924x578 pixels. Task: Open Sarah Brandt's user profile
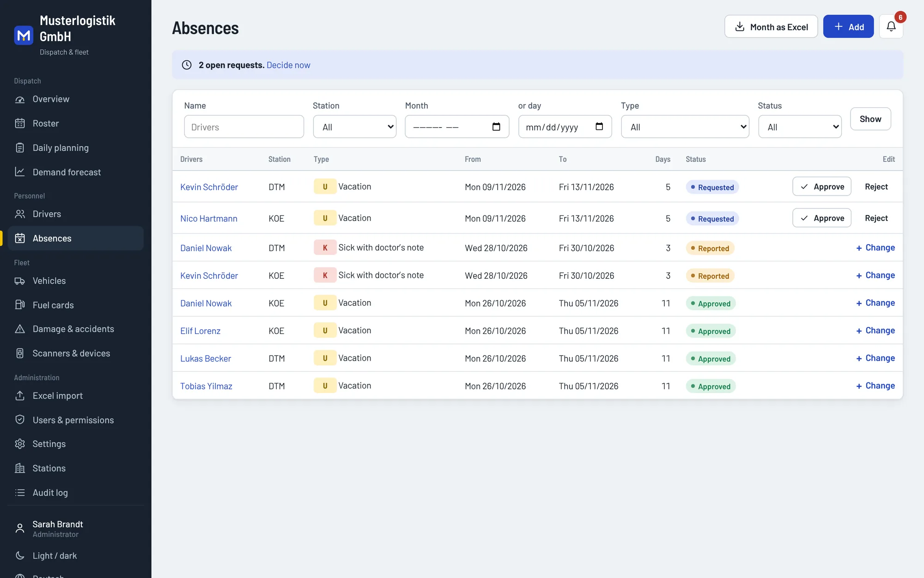(x=76, y=529)
